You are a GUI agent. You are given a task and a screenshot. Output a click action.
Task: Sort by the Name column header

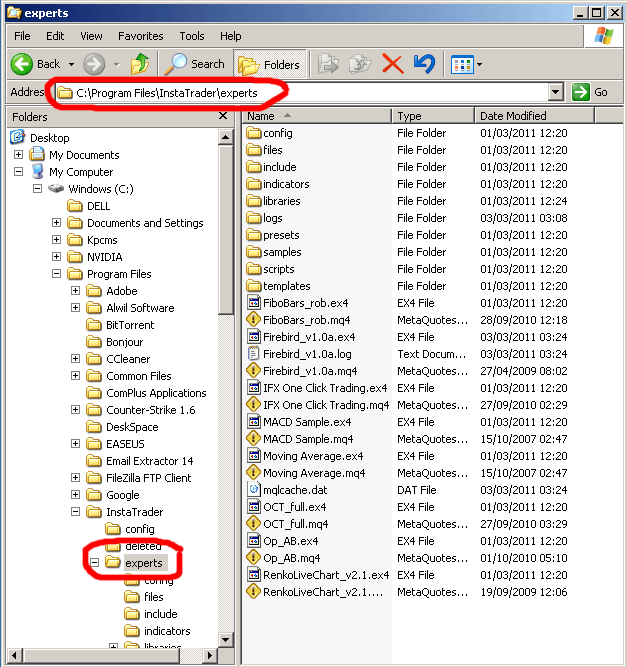(x=317, y=116)
